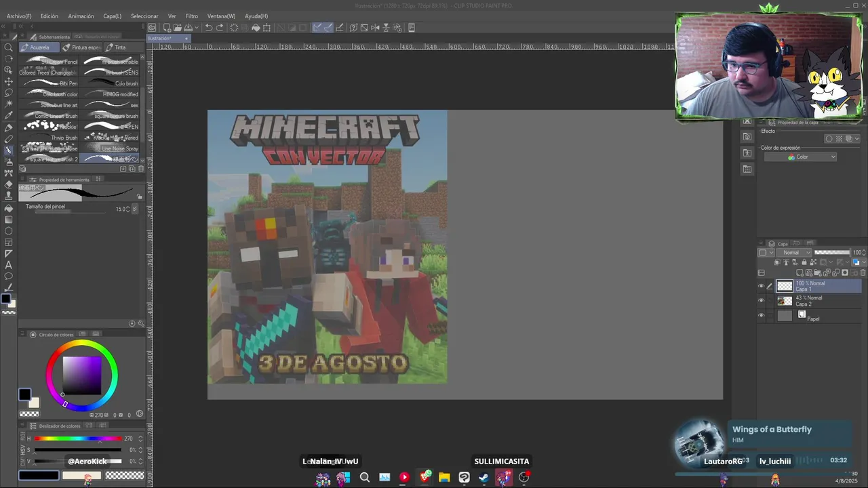
Task: Select the Gradient tool
Action: 9,219
